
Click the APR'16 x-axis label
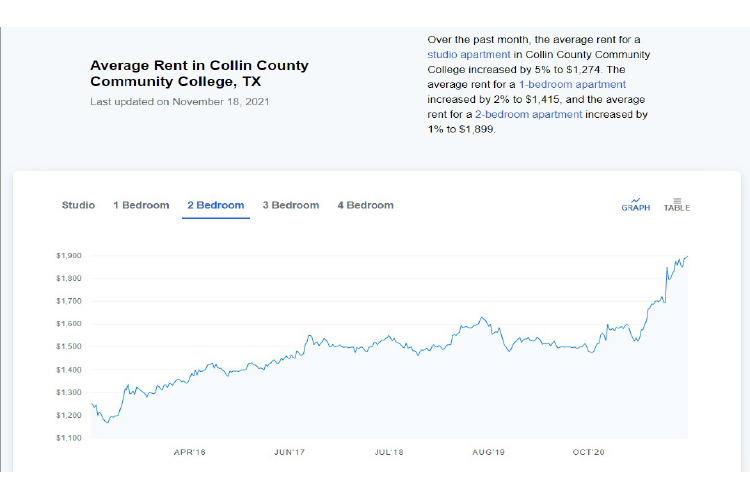[189, 452]
